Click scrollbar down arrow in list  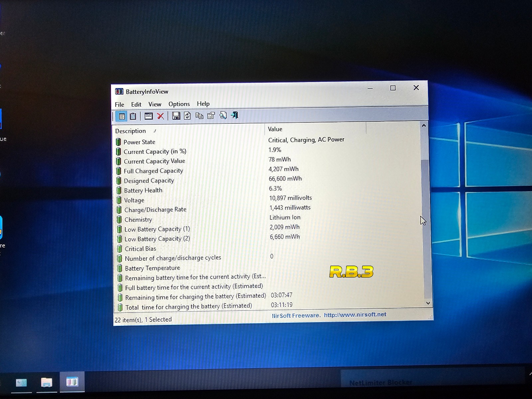tap(428, 303)
